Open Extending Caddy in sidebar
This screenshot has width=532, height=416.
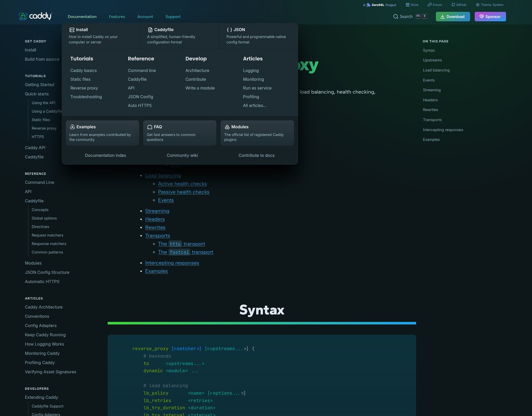pos(41,397)
